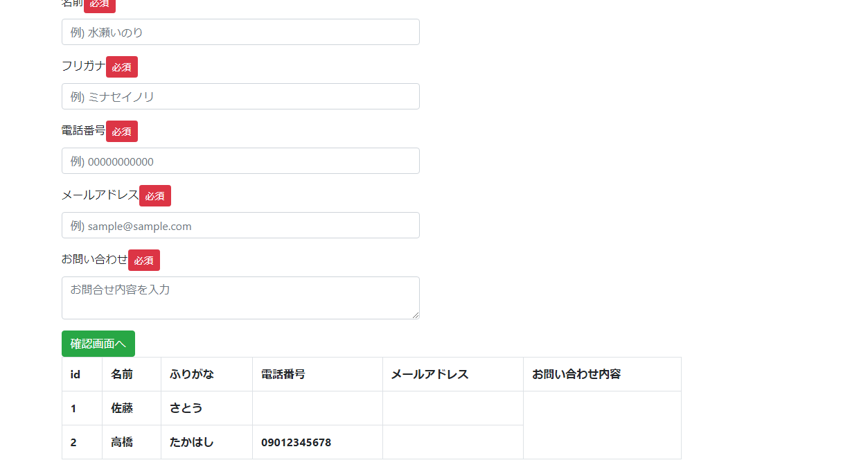Click the たかはし furigana cell
The image size is (868, 467).
click(192, 442)
